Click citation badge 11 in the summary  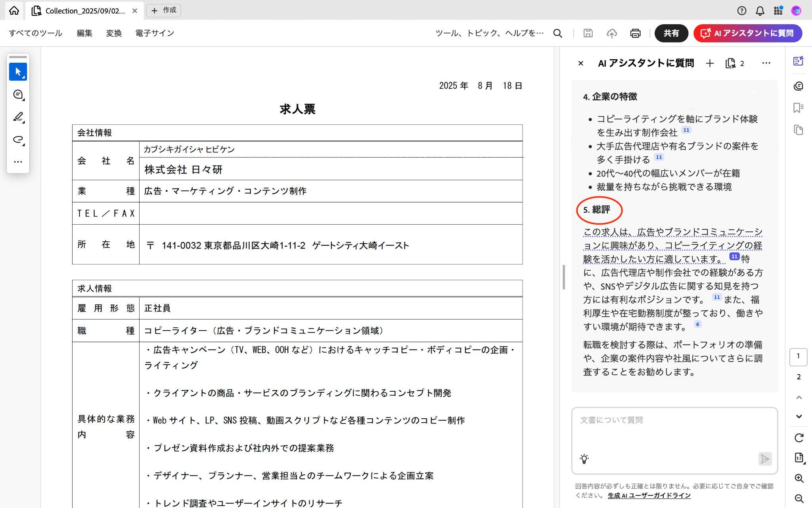click(734, 256)
